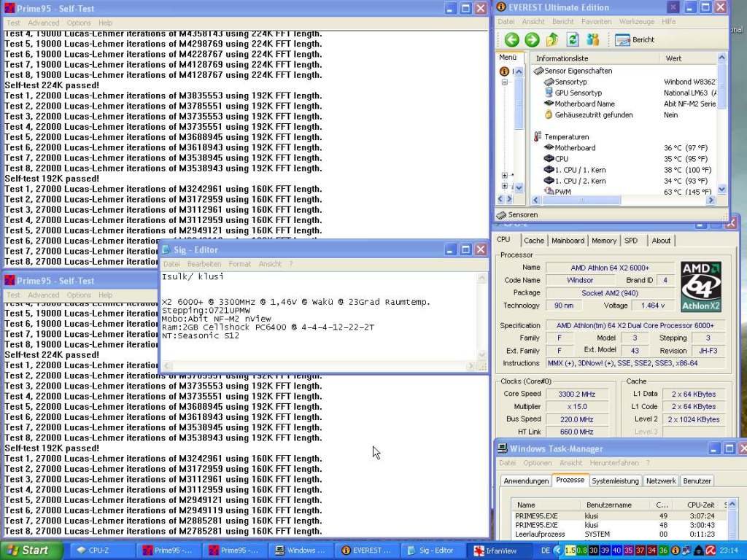Open the SPD tab in CPU-Z
747x560 pixels.
[x=631, y=241]
